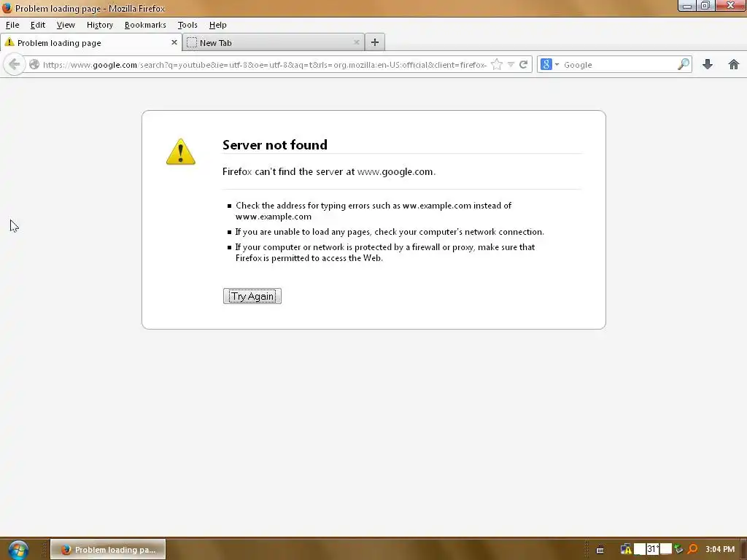Close the Problem loading page tab
Image resolution: width=747 pixels, height=560 pixels.
click(x=174, y=42)
